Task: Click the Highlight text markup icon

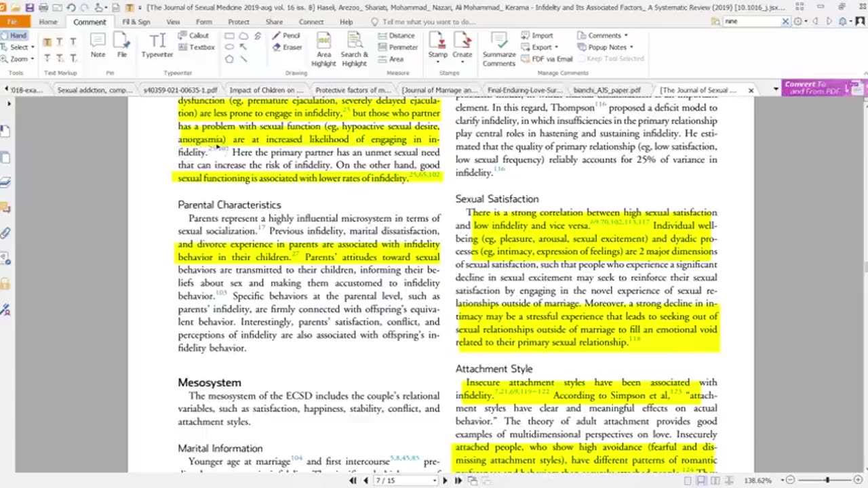Action: (47, 42)
